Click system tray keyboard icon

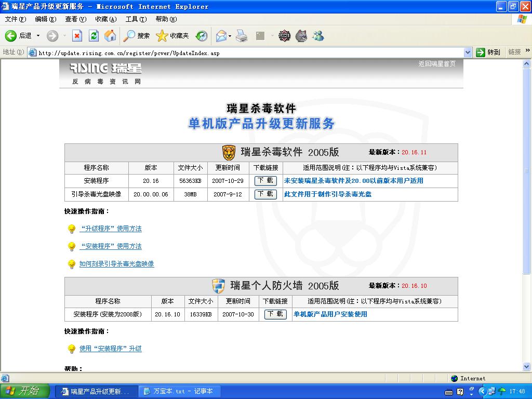click(x=448, y=392)
